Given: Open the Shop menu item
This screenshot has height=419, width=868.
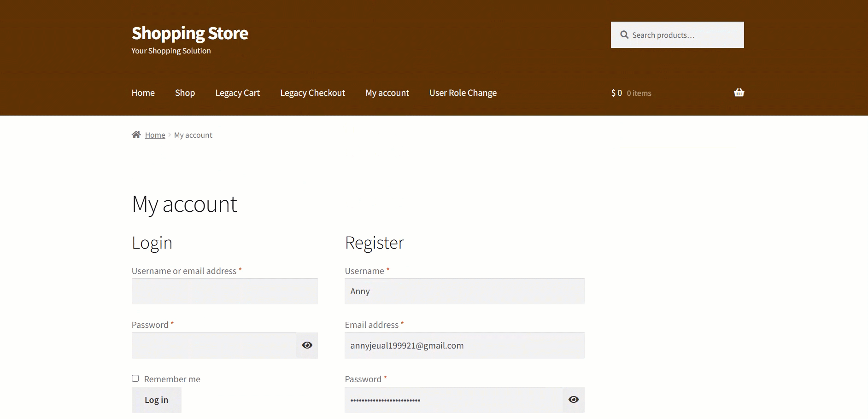Looking at the screenshot, I should pos(185,93).
